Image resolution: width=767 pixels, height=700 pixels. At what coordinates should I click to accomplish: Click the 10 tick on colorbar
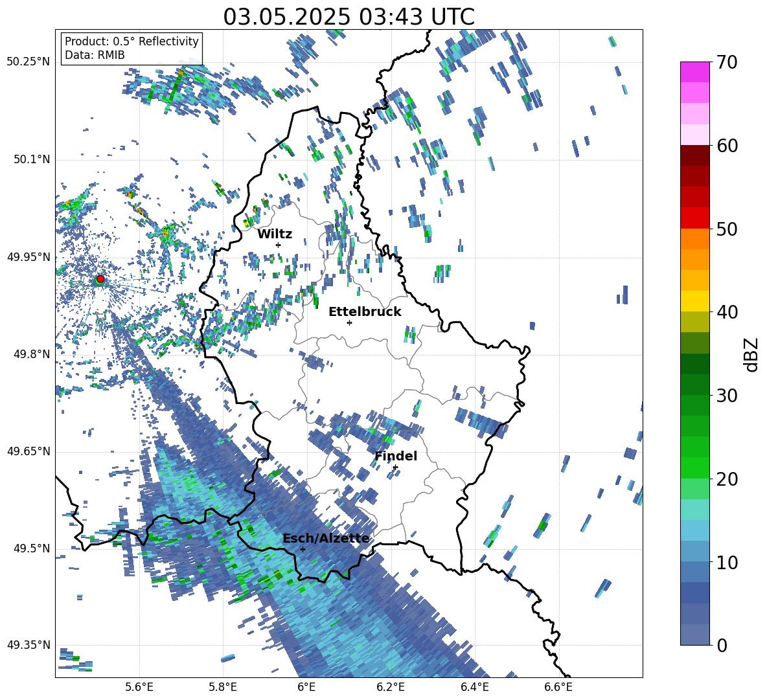(x=727, y=562)
